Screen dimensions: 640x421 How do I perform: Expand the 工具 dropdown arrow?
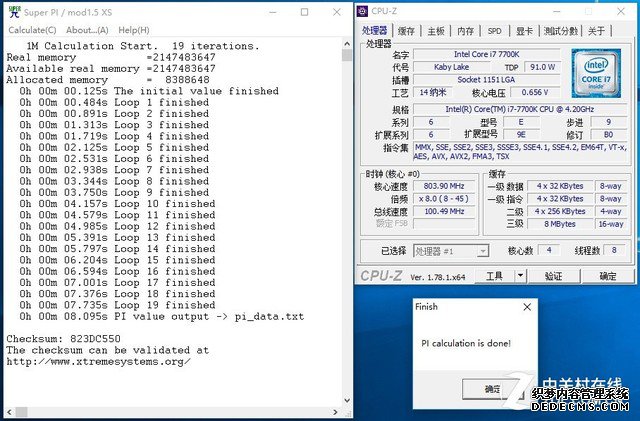pos(520,276)
